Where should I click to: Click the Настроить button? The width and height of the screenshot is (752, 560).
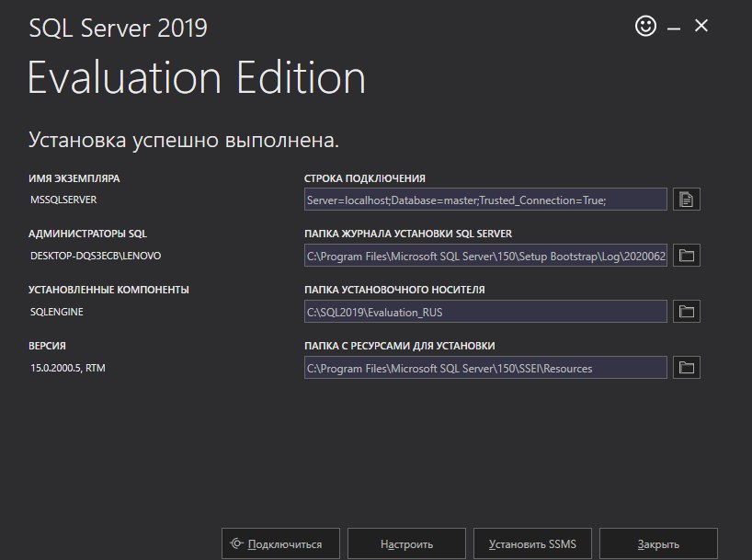pyautogui.click(x=406, y=544)
